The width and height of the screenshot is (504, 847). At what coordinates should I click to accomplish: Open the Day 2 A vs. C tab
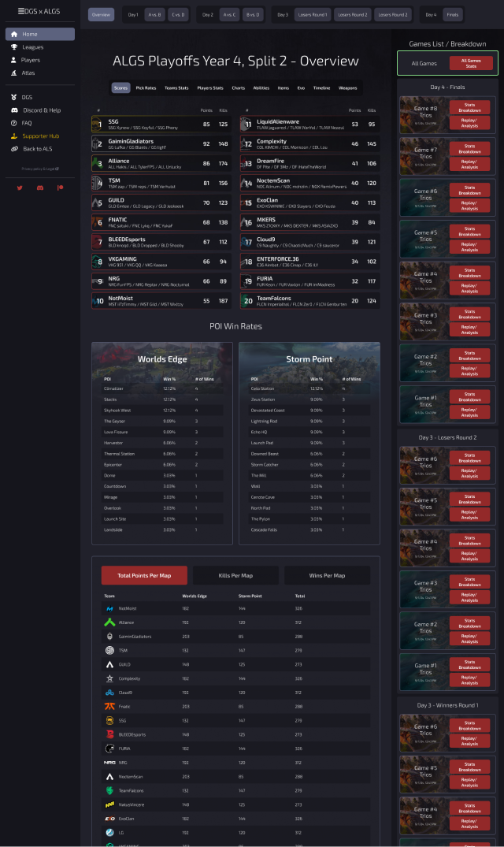point(229,15)
